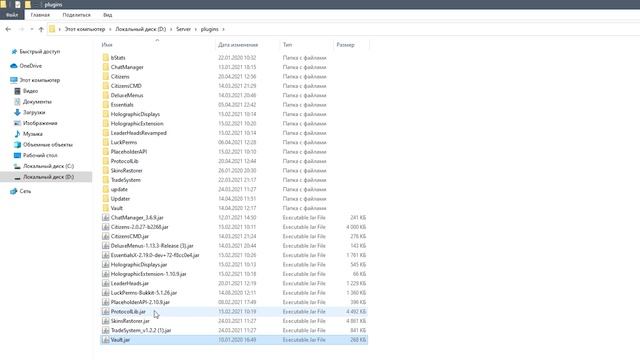Click the TradeSystem folder icon
The image size is (640, 360).
point(106,180)
